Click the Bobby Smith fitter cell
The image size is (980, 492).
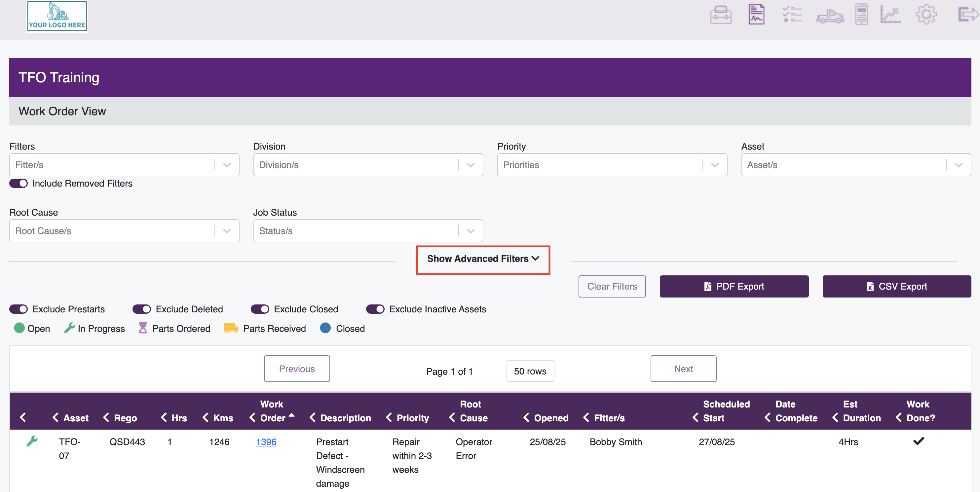tap(616, 442)
